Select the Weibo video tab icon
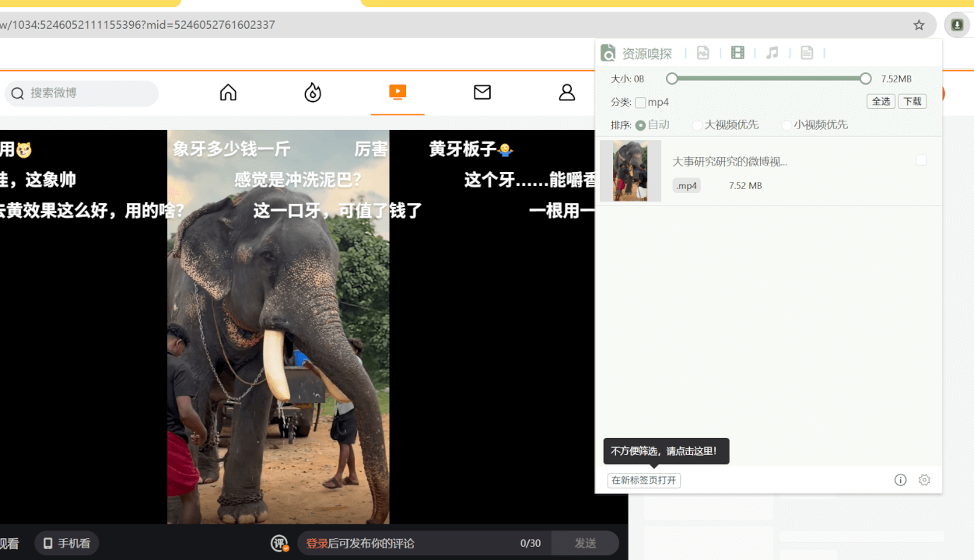Screen dimensions: 974x560 [x=398, y=92]
